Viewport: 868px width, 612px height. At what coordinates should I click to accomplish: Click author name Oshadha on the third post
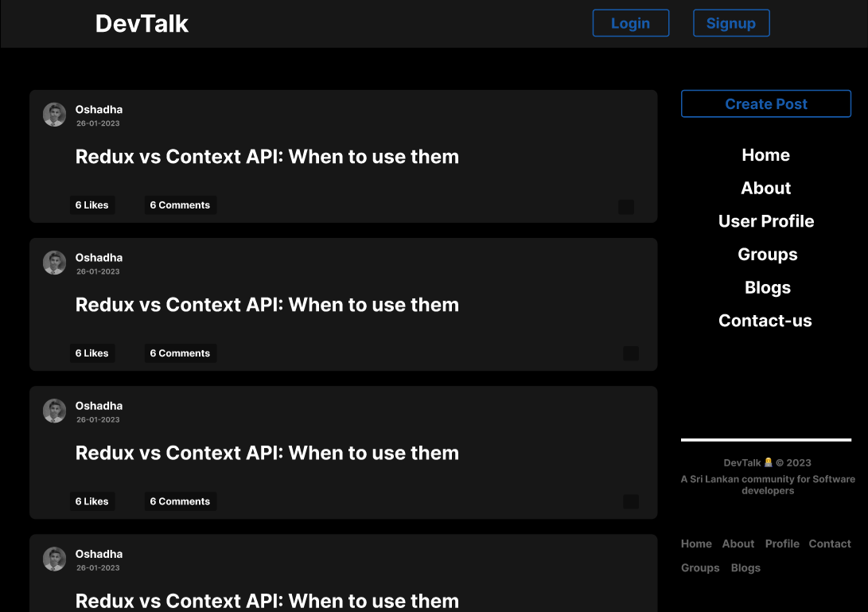(99, 406)
